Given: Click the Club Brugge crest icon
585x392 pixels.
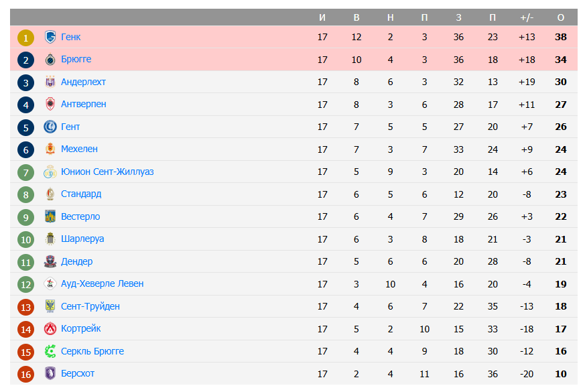Looking at the screenshot, I should [x=50, y=60].
